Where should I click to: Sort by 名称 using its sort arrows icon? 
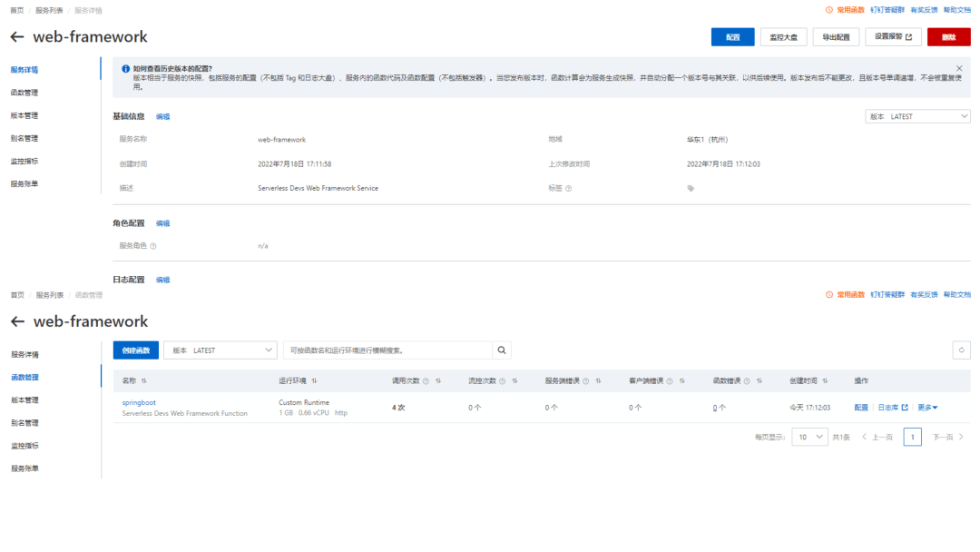tap(143, 380)
